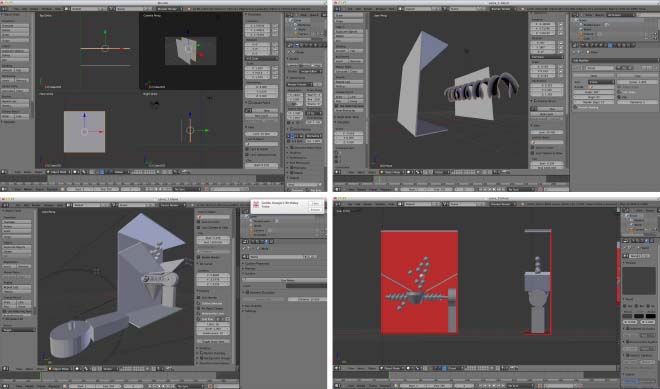
Task: Click Front Ortho viewport gray plane in top-left window
Action: (x=84, y=131)
